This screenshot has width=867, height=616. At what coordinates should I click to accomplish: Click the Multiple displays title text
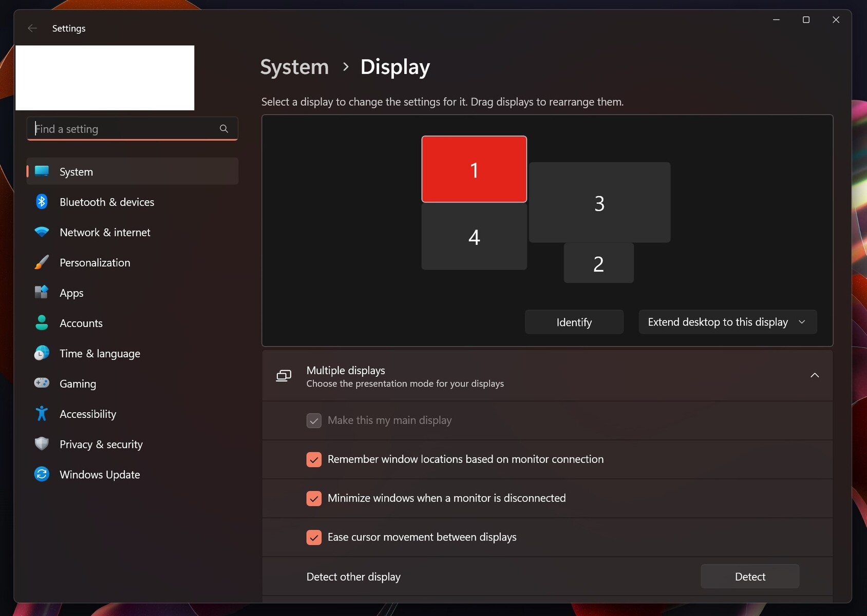346,370
